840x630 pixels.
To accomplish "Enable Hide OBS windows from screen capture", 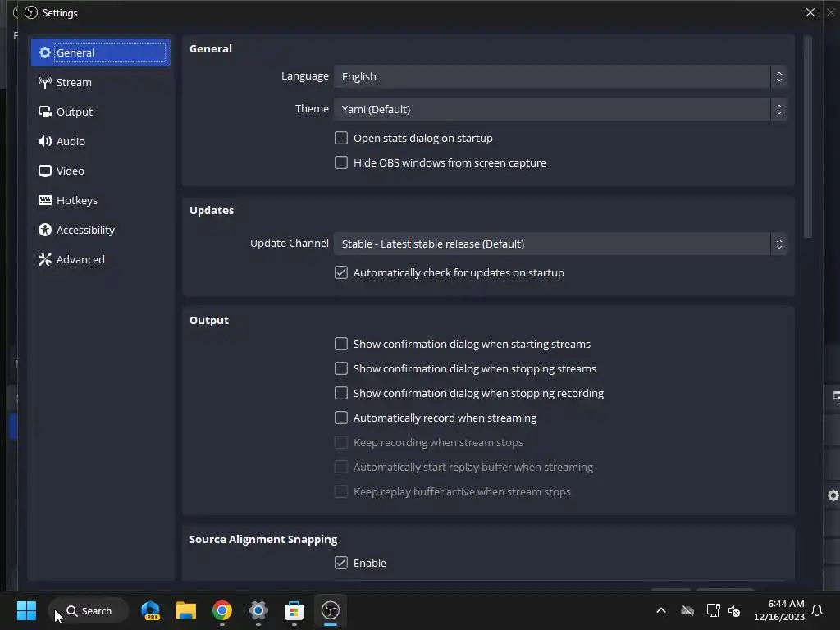I will click(340, 162).
